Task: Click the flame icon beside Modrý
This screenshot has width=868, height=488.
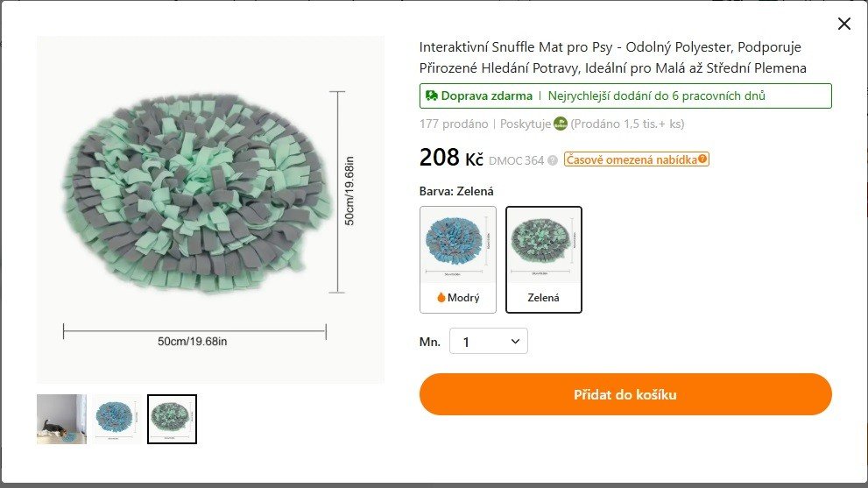Action: pyautogui.click(x=441, y=297)
